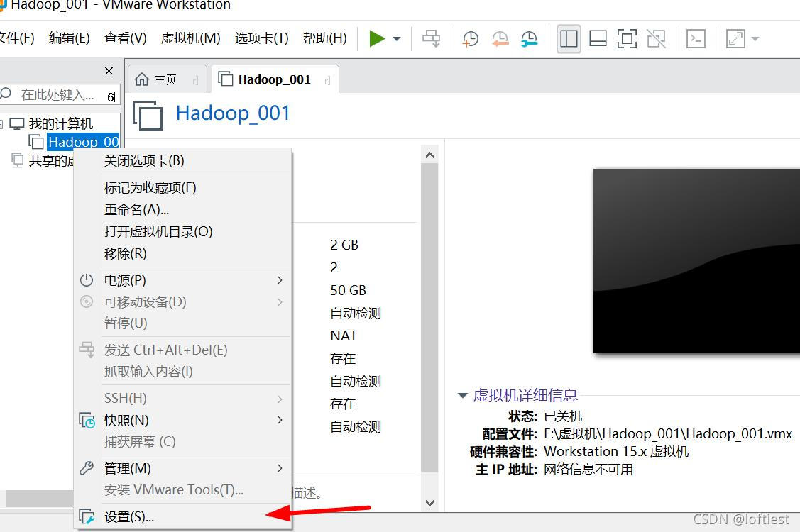Enter full screen mode icon
Screen dimensions: 800x532
point(627,39)
